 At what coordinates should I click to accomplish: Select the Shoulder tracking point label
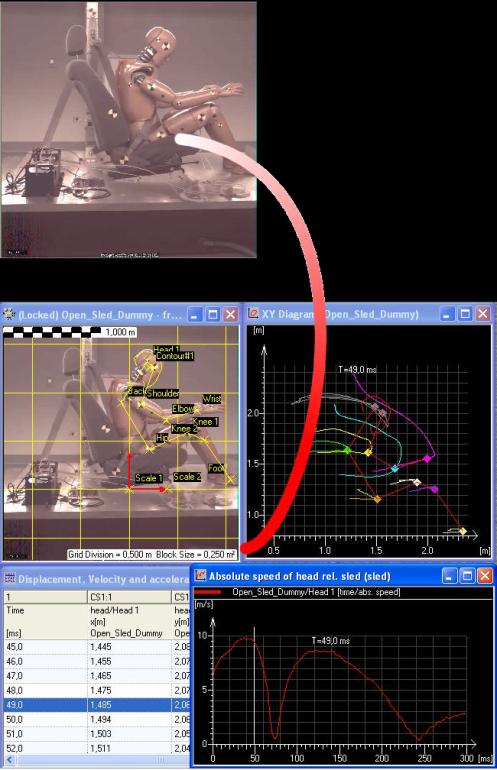pos(163,393)
